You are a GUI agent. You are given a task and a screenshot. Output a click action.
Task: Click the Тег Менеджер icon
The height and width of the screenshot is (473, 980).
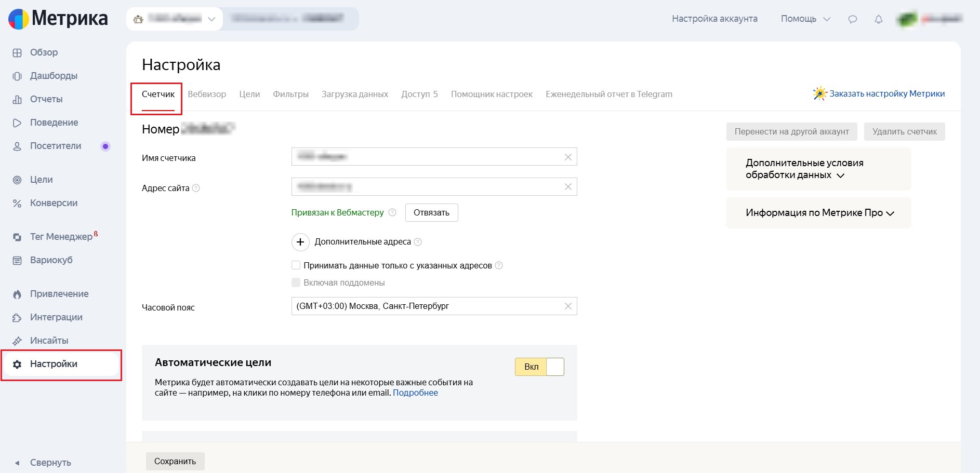tap(17, 237)
